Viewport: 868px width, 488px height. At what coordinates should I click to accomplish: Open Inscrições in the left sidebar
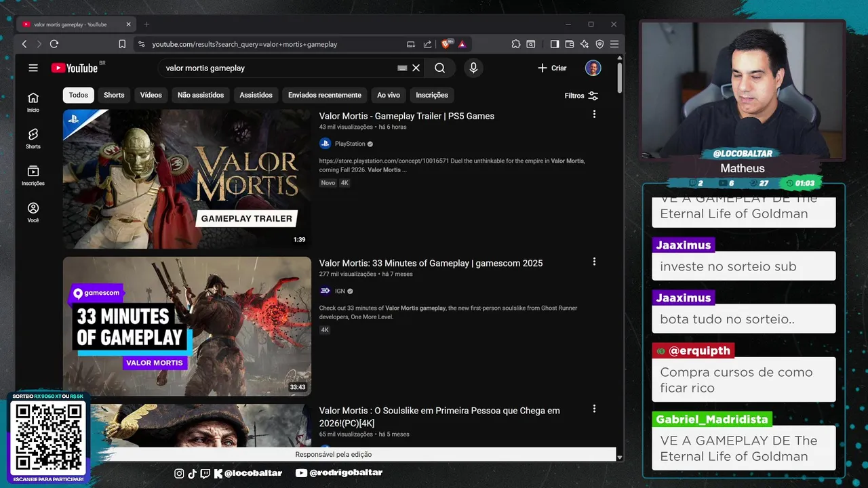pos(33,176)
